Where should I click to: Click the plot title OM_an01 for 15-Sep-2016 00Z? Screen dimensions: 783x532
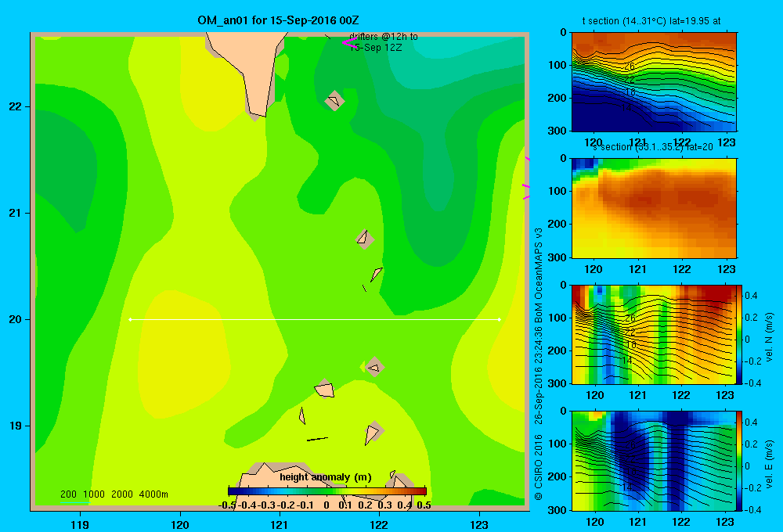(278, 20)
